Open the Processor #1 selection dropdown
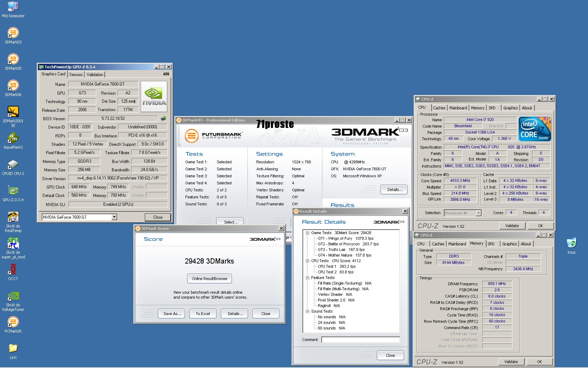Viewport: 588px width, 368px height. click(x=478, y=213)
